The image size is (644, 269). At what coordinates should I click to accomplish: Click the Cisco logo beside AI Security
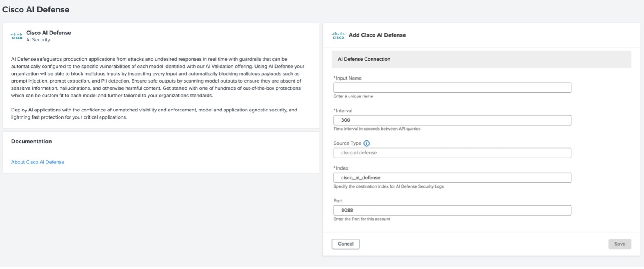(17, 36)
